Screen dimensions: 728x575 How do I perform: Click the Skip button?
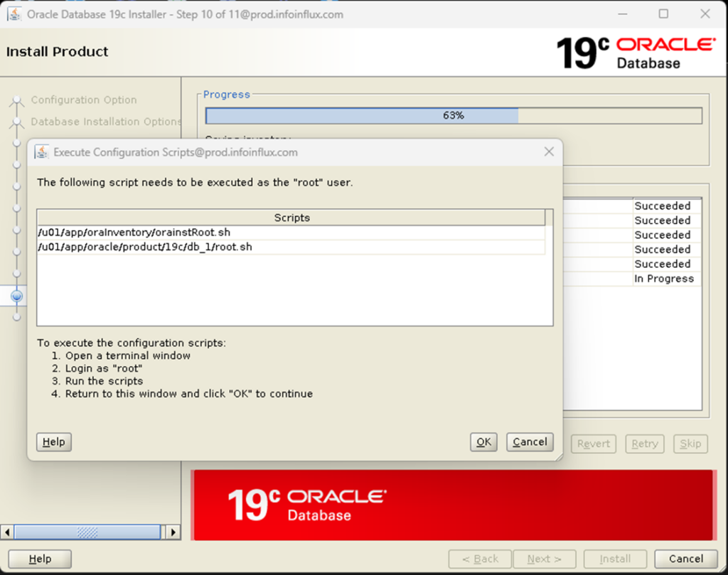coord(690,444)
